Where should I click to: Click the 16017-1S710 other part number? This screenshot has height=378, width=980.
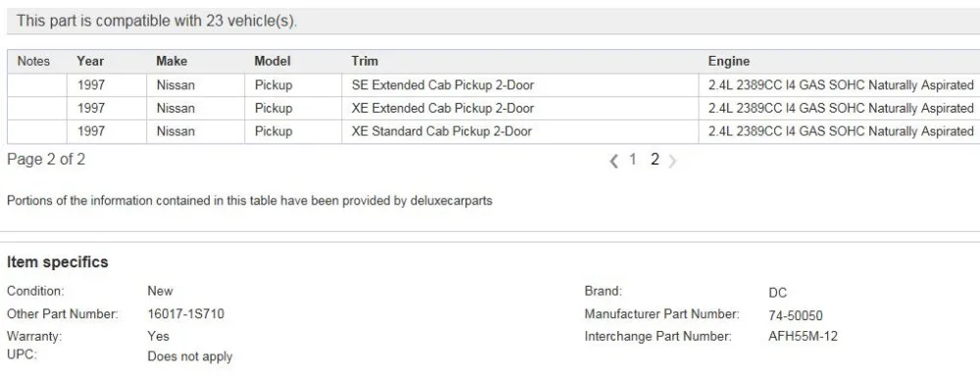coord(185,313)
